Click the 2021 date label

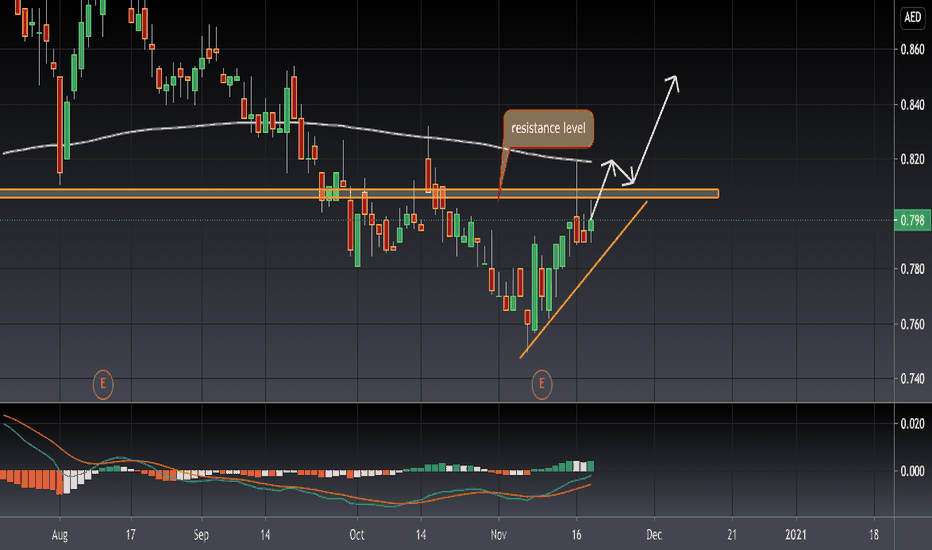(x=796, y=535)
